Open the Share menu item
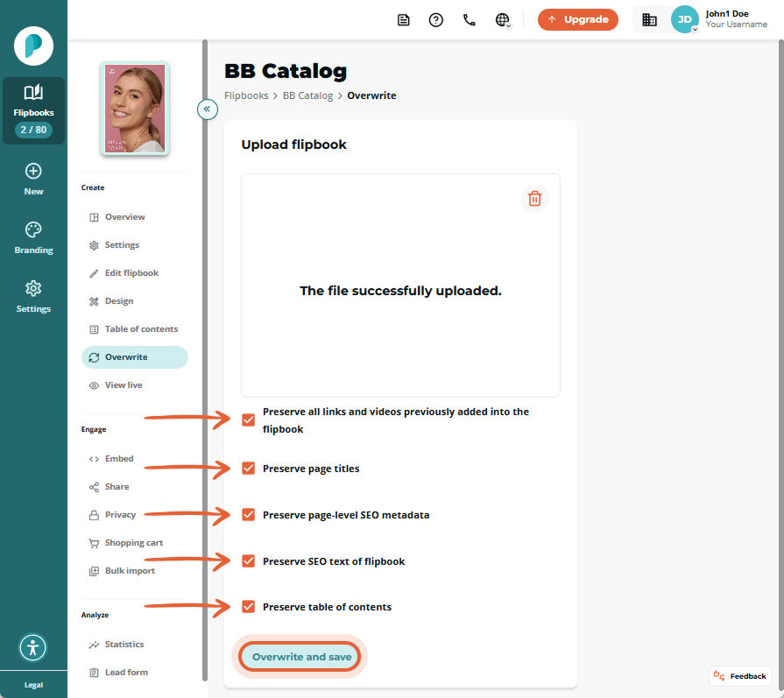The width and height of the screenshot is (784, 698). (x=135, y=487)
